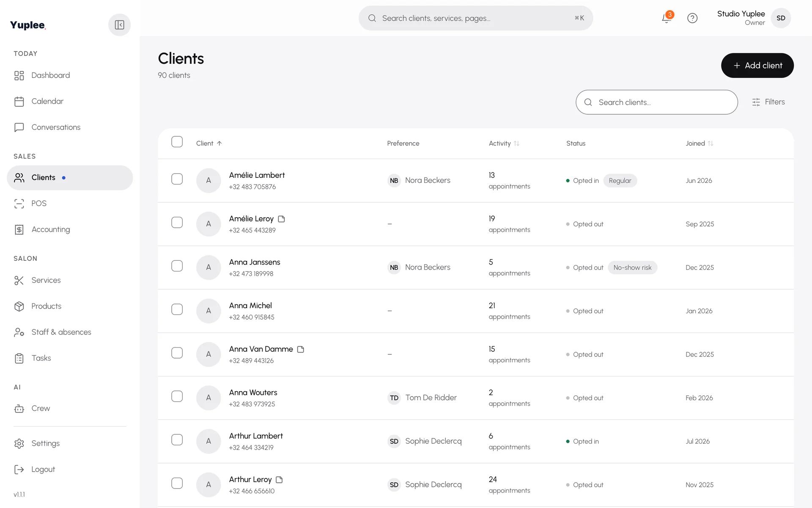Click the Clients sidebar item
Image resolution: width=812 pixels, height=508 pixels.
tap(70, 178)
